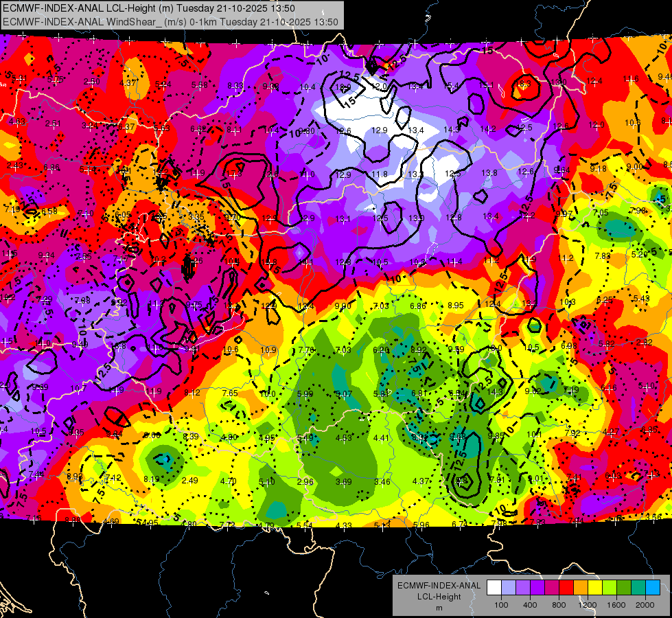Click the grid value 3.69
The width and height of the screenshot is (672, 618).
point(344,481)
